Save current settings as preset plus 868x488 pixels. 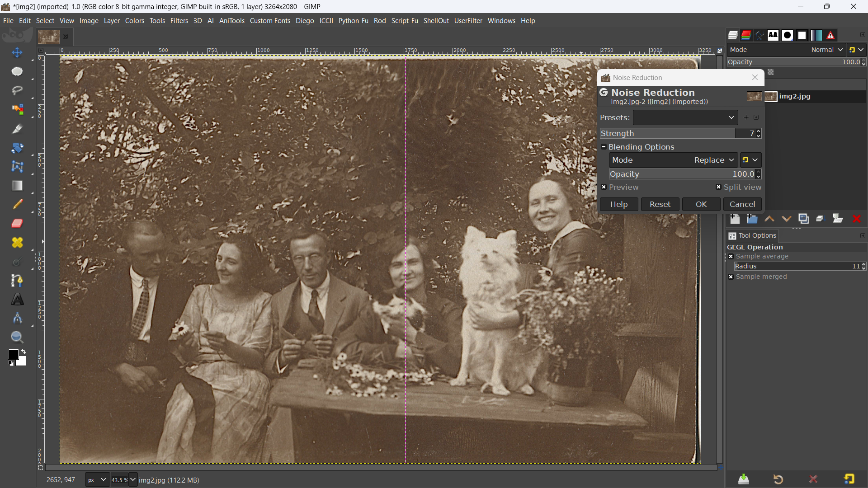click(x=746, y=117)
